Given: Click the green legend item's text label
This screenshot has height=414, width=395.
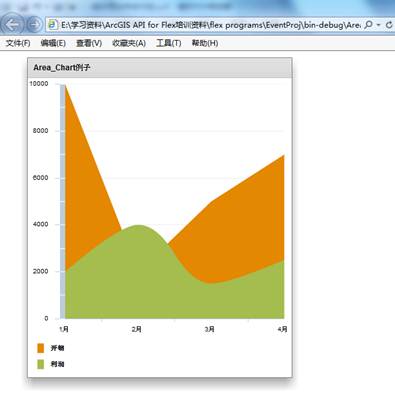Looking at the screenshot, I should click(x=57, y=364).
